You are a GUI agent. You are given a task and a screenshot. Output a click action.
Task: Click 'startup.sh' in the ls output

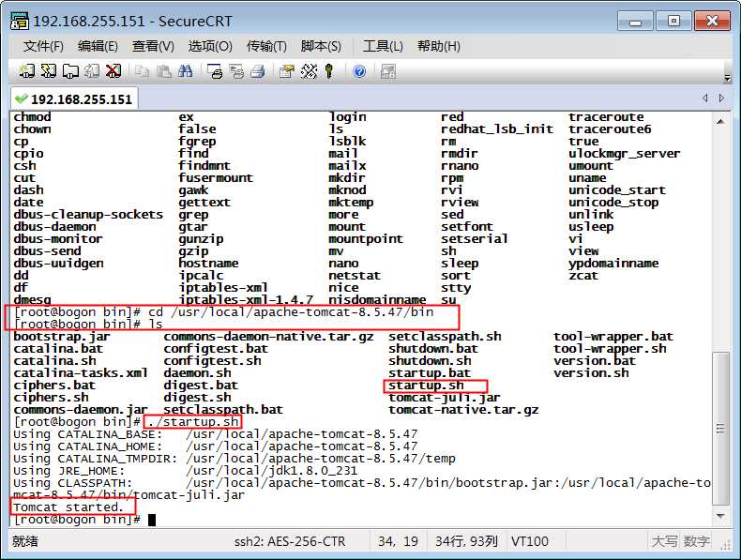(x=426, y=386)
